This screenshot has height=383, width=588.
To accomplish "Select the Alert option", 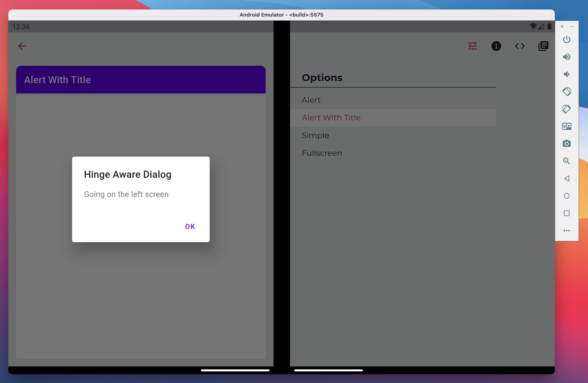I will click(x=393, y=100).
